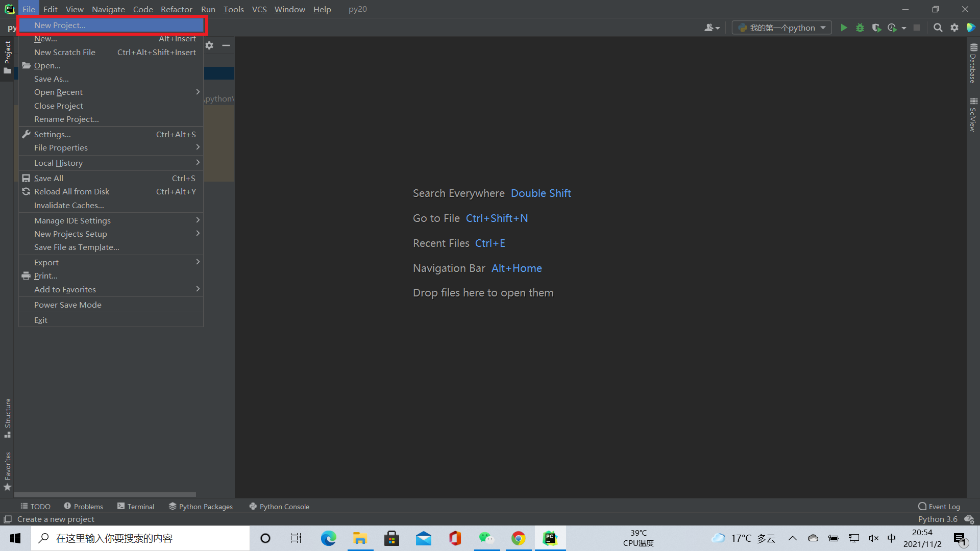Open the Database tool window

click(973, 63)
